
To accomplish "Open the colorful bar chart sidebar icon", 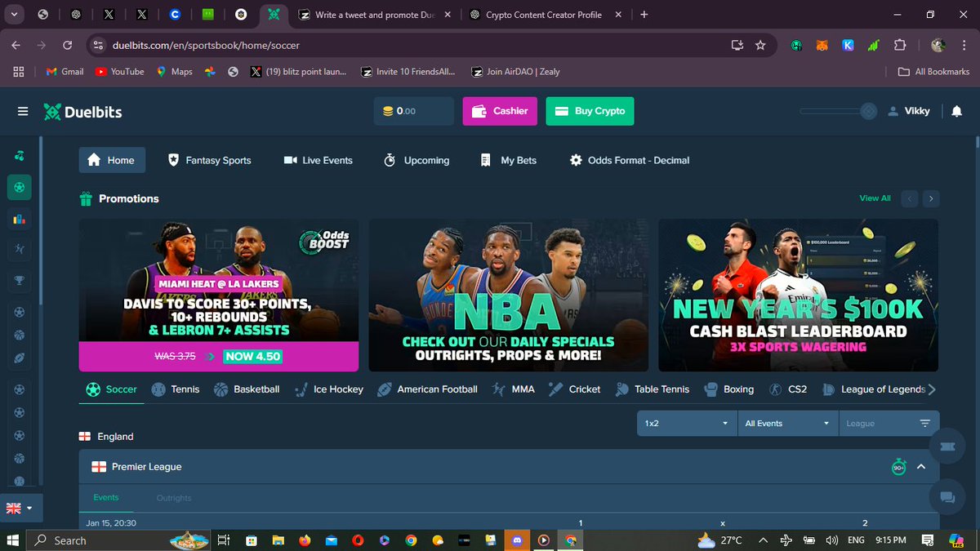I will (x=20, y=219).
